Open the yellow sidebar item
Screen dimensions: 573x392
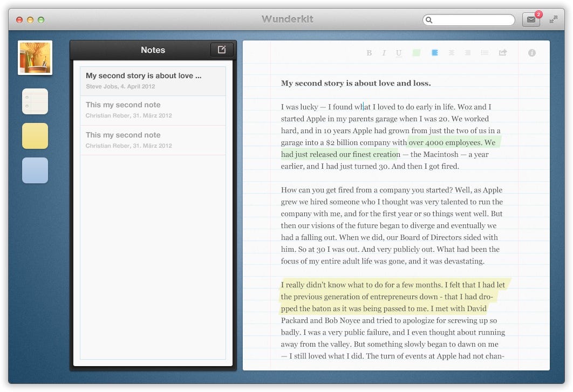pos(35,136)
